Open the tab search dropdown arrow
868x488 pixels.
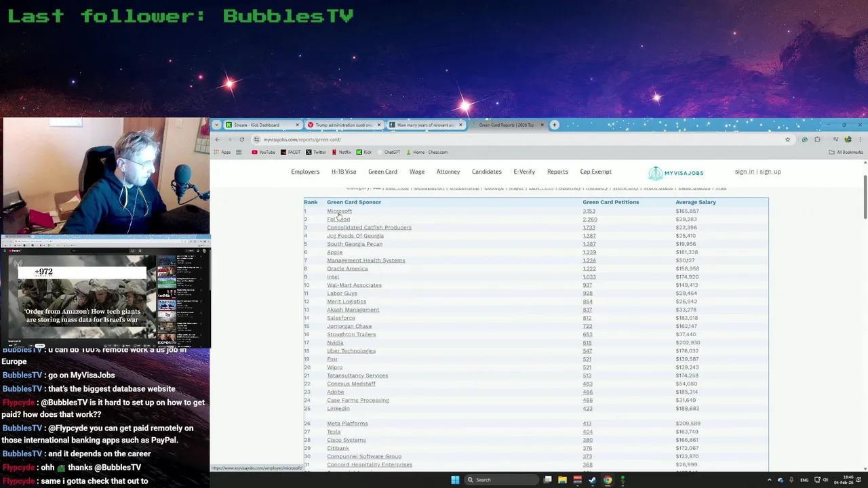click(217, 125)
